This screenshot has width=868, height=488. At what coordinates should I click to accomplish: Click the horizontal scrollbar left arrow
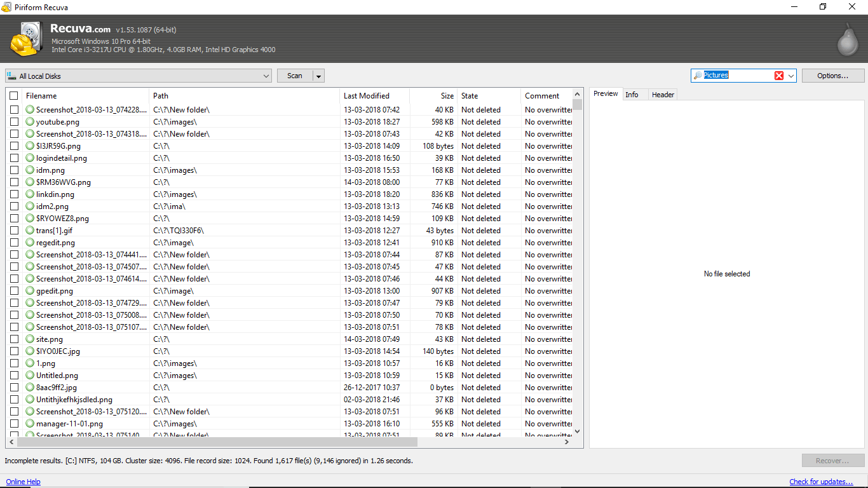pyautogui.click(x=11, y=442)
